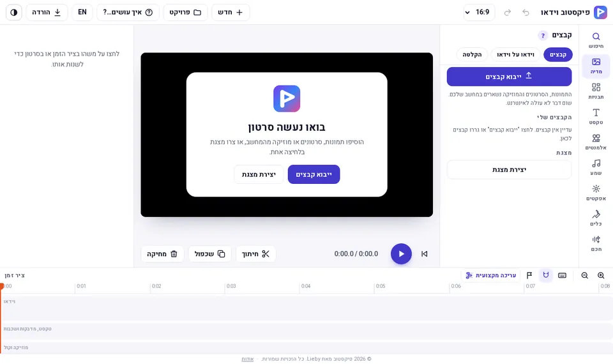613x364 pixels.
Task: Click the Pictovideo logo icon
Action: coord(600,12)
